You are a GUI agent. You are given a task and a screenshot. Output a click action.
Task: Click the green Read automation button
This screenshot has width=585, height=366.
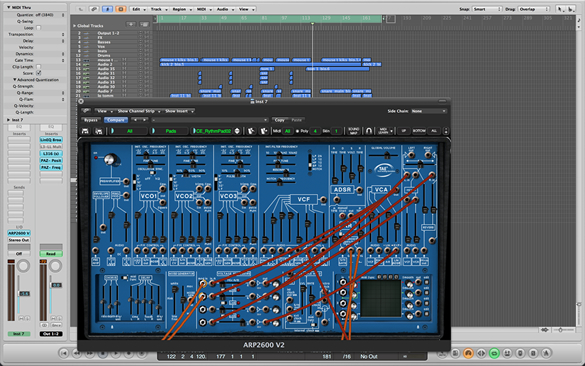tap(51, 254)
